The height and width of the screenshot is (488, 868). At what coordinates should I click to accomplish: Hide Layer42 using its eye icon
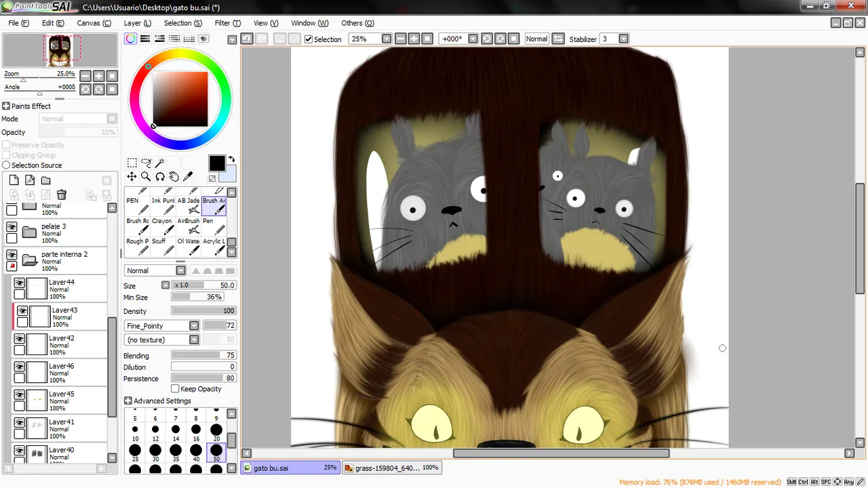tap(20, 339)
